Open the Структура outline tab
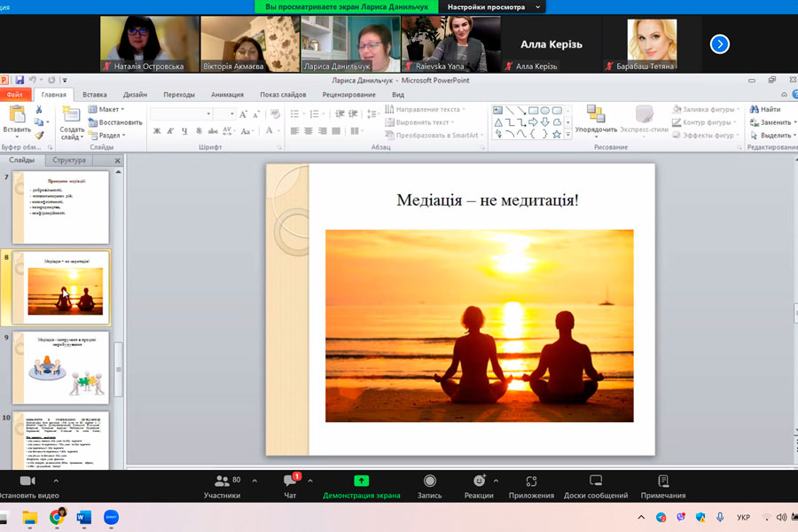Viewport: 798px width, 532px height. point(69,160)
